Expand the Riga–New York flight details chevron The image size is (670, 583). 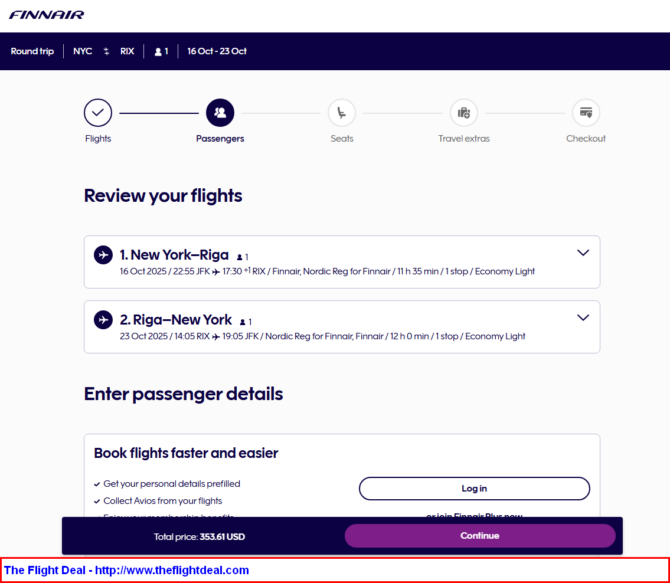click(x=583, y=318)
